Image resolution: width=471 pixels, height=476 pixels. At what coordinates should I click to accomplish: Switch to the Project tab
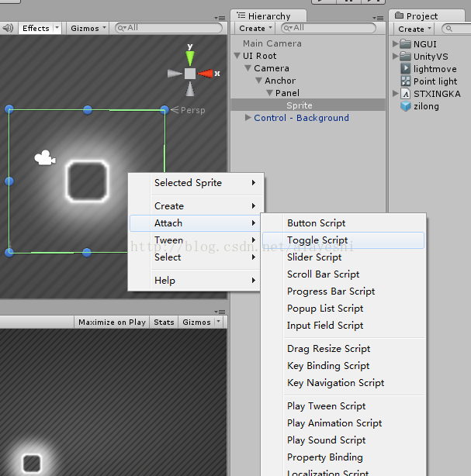click(427, 16)
